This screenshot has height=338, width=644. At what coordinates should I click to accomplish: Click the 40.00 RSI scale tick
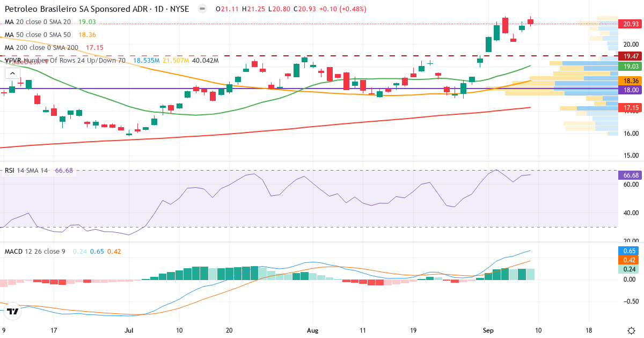click(631, 213)
